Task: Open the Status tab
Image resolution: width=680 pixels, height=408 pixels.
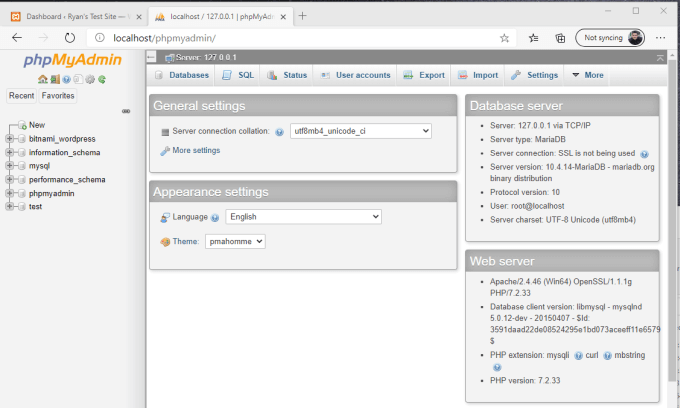Action: click(287, 75)
